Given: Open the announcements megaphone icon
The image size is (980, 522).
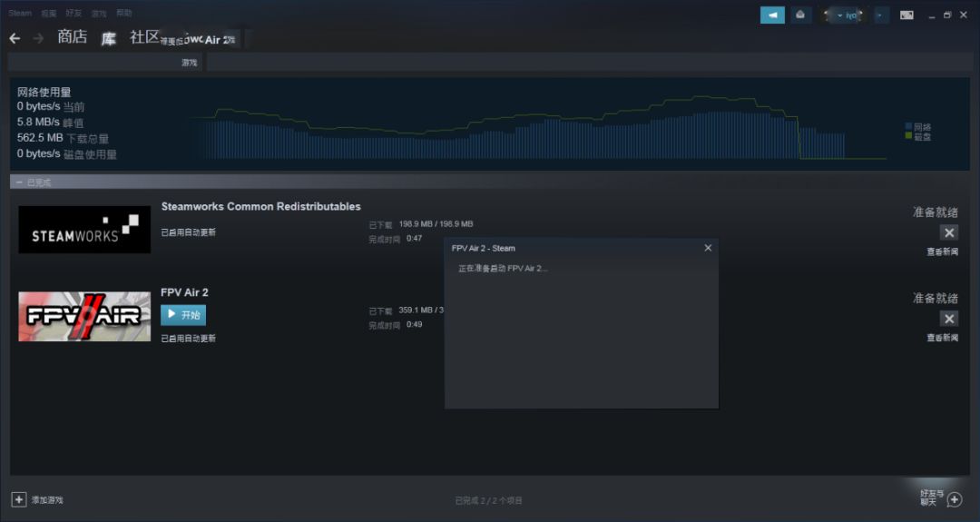Looking at the screenshot, I should 772,15.
